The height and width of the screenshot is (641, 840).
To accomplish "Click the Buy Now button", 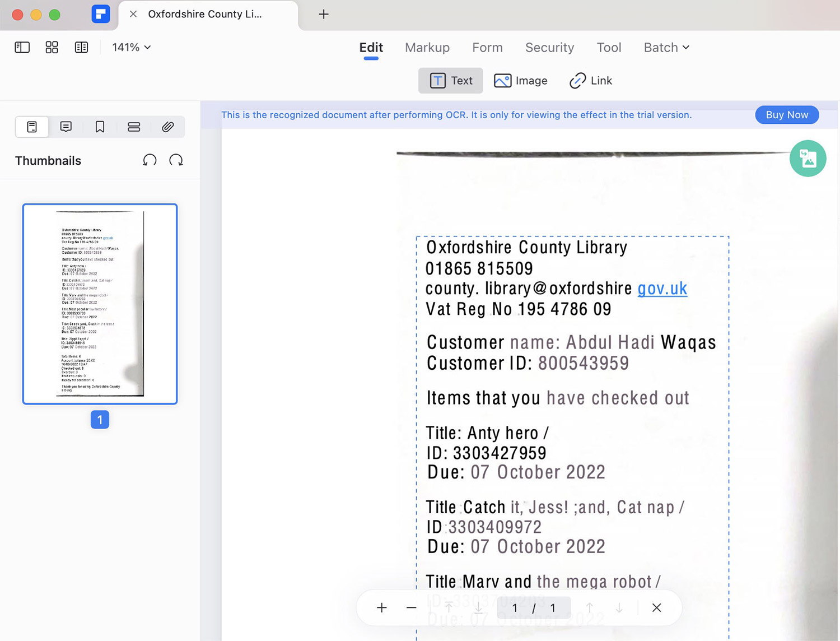I will pyautogui.click(x=787, y=115).
